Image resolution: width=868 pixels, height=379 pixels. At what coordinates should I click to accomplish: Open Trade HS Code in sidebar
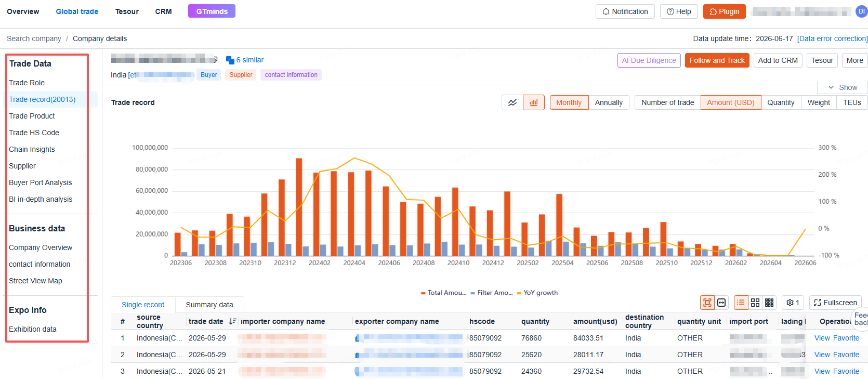click(34, 133)
